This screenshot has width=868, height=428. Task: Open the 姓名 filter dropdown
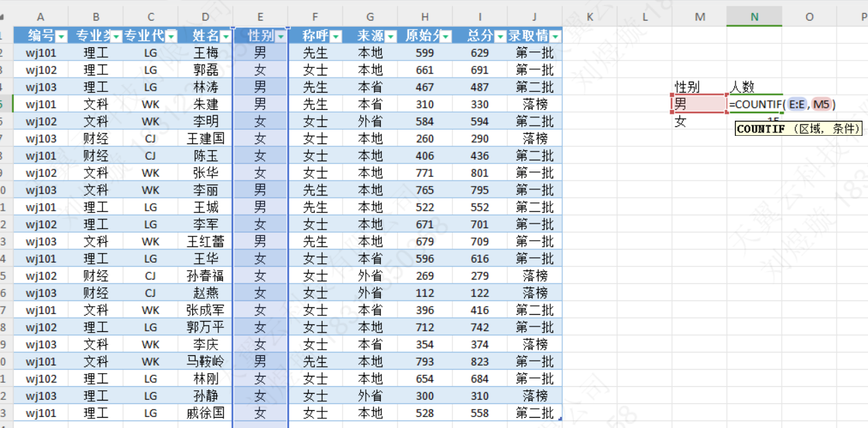pos(226,36)
